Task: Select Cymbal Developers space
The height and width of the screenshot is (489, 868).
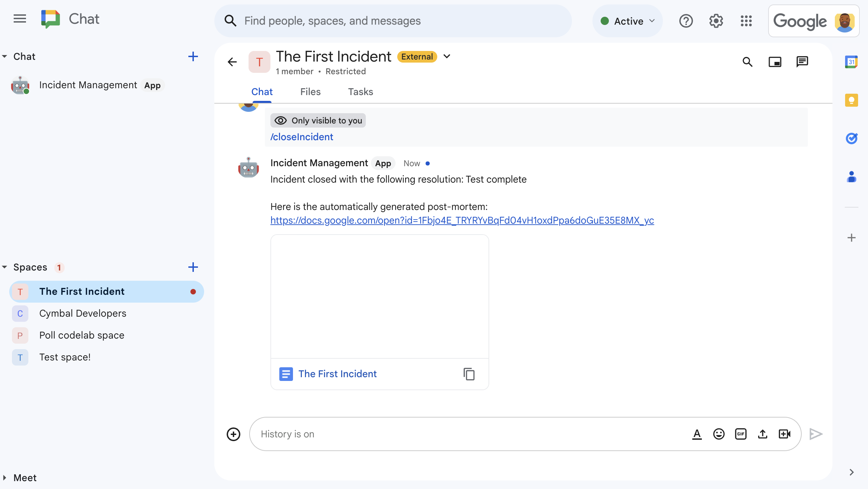Action: pos(83,313)
